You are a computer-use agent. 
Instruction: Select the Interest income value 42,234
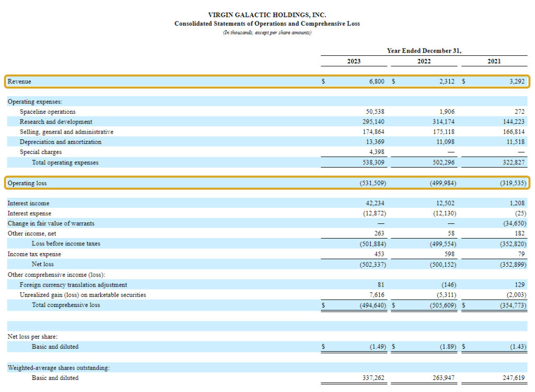pos(375,203)
